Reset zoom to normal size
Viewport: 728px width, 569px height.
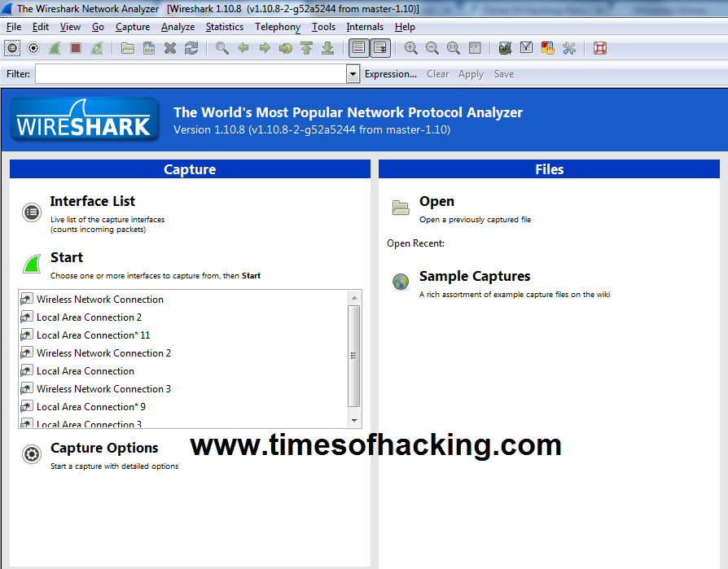point(453,48)
